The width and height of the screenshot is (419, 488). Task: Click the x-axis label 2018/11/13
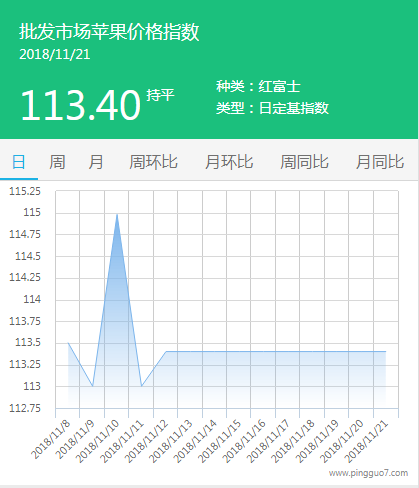click(171, 442)
